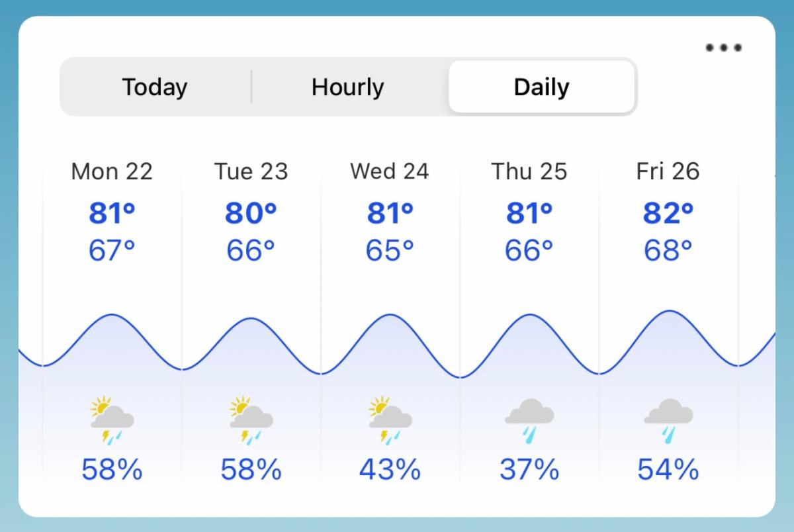Switch to the Today tab
This screenshot has width=794, height=532.
point(155,87)
